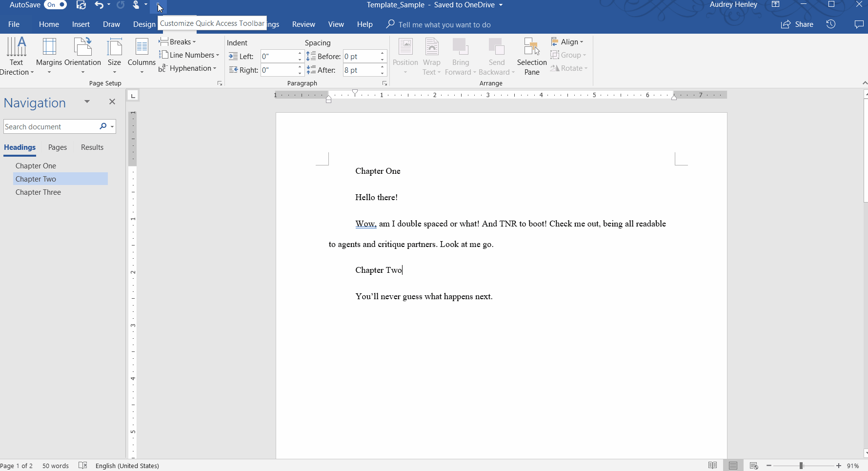The width and height of the screenshot is (868, 471).
Task: Jump to Chapter Two heading
Action: coord(61,179)
